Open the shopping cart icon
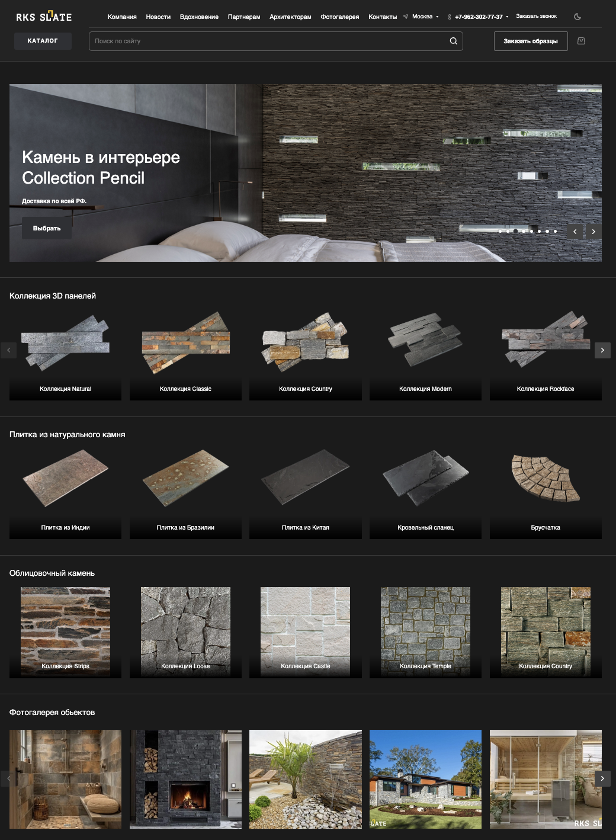616x840 pixels. 581,41
